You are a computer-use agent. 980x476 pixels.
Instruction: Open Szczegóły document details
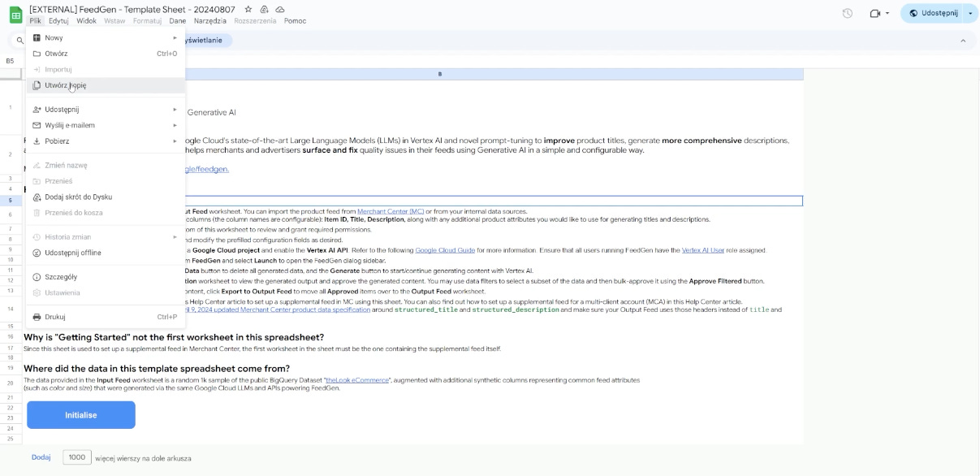tap(106, 277)
